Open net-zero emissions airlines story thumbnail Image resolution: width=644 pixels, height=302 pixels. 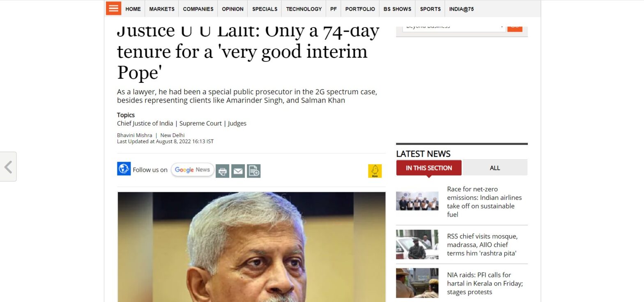coord(417,201)
